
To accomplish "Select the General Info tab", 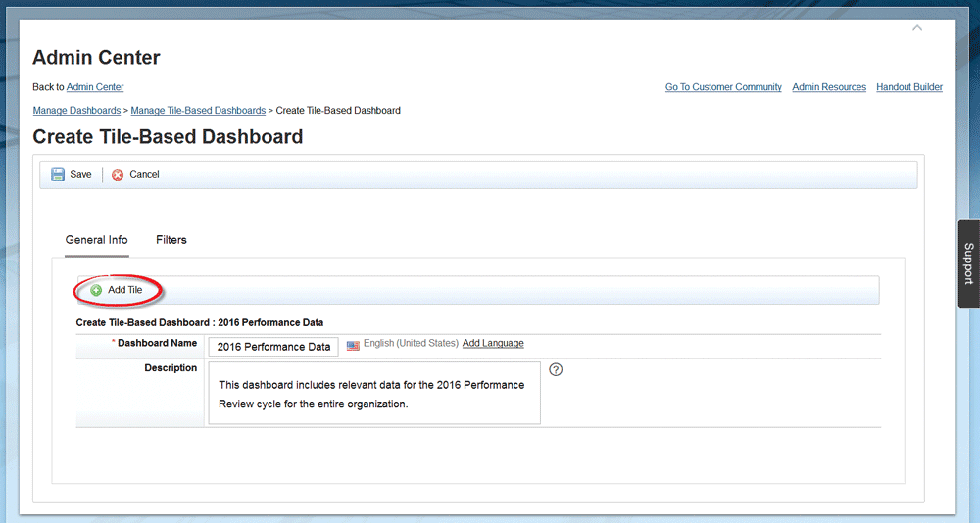I will (x=96, y=240).
